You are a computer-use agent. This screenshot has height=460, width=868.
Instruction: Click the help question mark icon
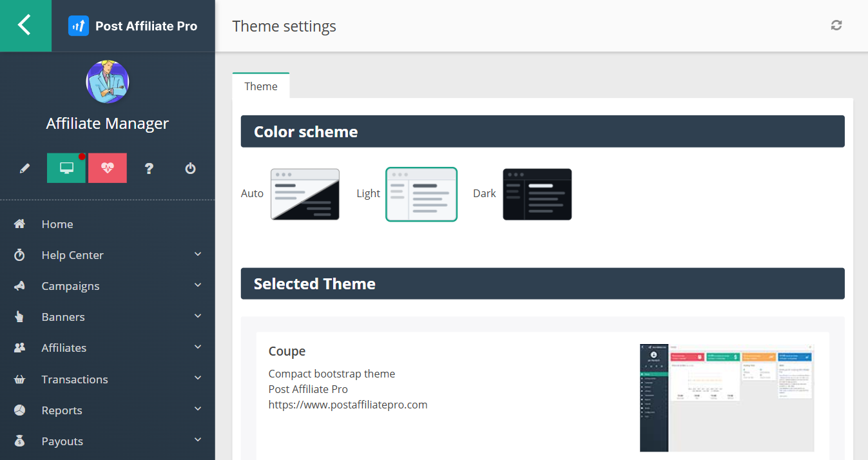[149, 168]
